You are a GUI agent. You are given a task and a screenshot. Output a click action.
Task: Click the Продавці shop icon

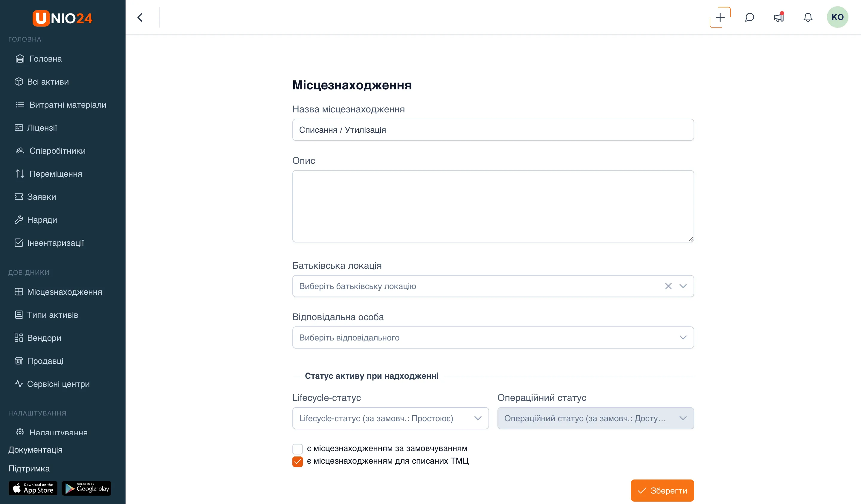19,361
